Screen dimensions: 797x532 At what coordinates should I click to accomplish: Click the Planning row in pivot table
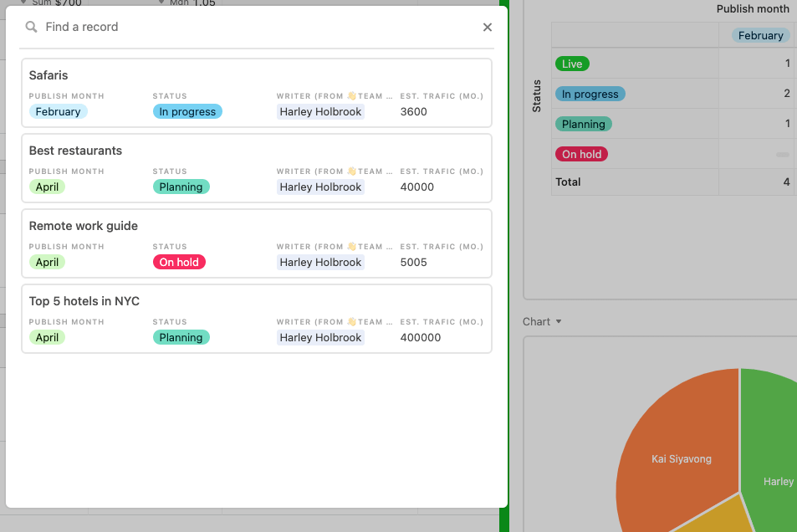(x=583, y=124)
